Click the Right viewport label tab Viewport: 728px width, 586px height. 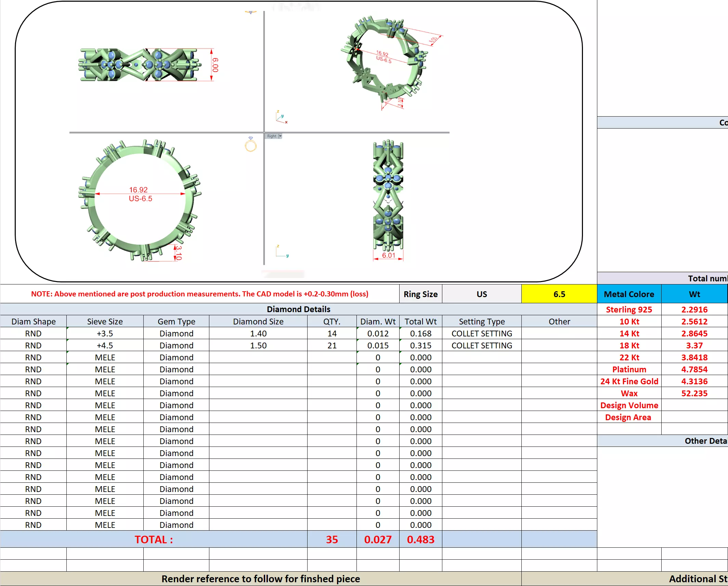(x=271, y=136)
